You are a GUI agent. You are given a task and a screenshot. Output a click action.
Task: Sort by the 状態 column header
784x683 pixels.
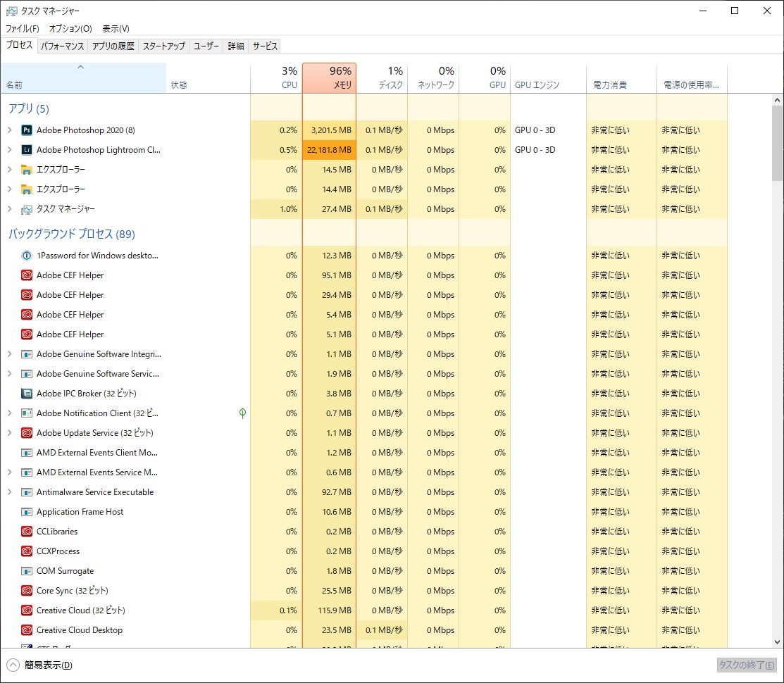(209, 78)
